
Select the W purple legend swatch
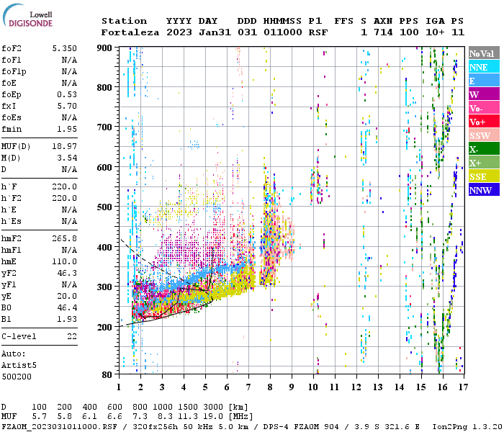pyautogui.click(x=484, y=94)
